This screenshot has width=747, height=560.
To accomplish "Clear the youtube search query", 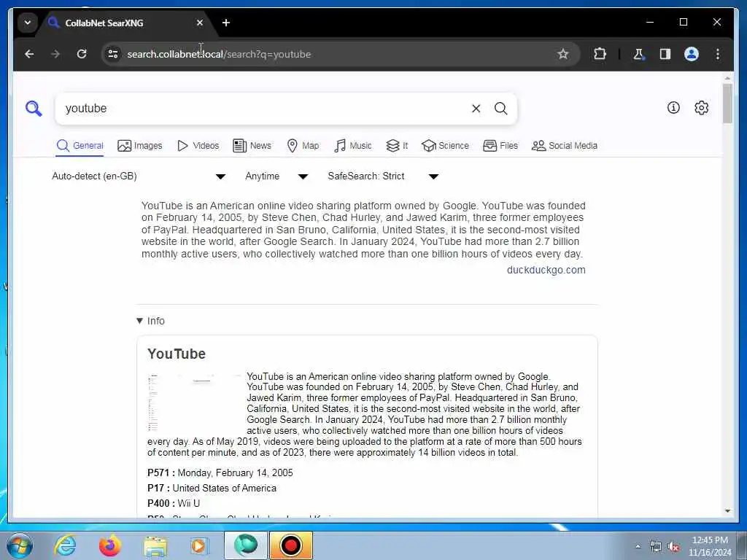I will pos(476,109).
